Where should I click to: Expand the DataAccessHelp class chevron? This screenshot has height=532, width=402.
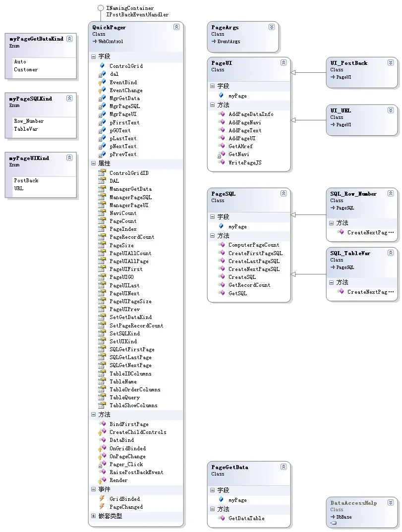coord(391,502)
